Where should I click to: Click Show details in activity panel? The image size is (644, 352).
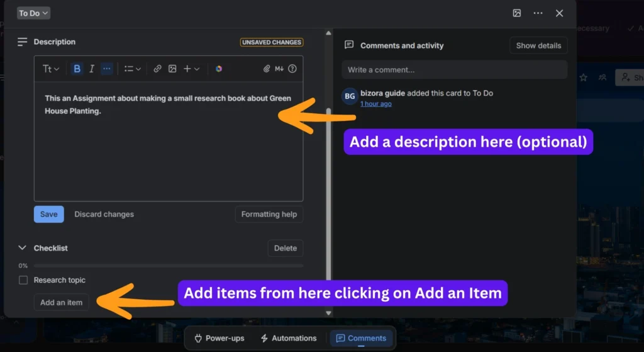coord(538,45)
